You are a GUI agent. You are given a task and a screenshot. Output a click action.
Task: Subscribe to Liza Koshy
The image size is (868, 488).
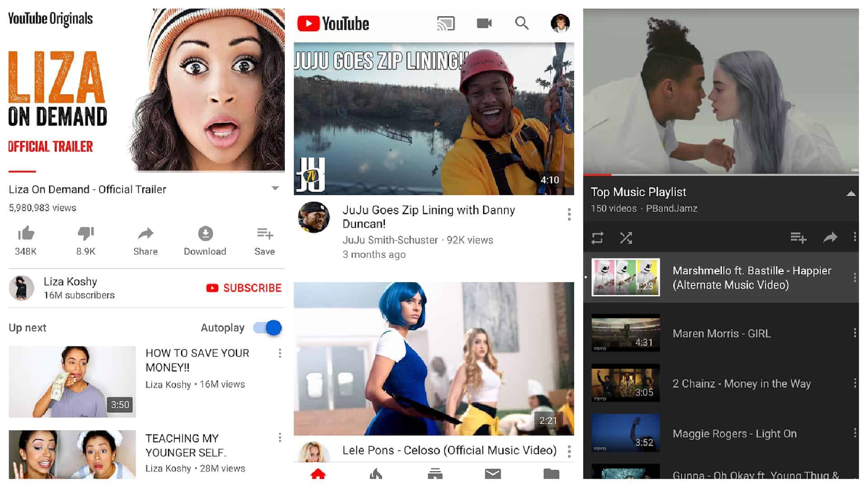pyautogui.click(x=244, y=288)
